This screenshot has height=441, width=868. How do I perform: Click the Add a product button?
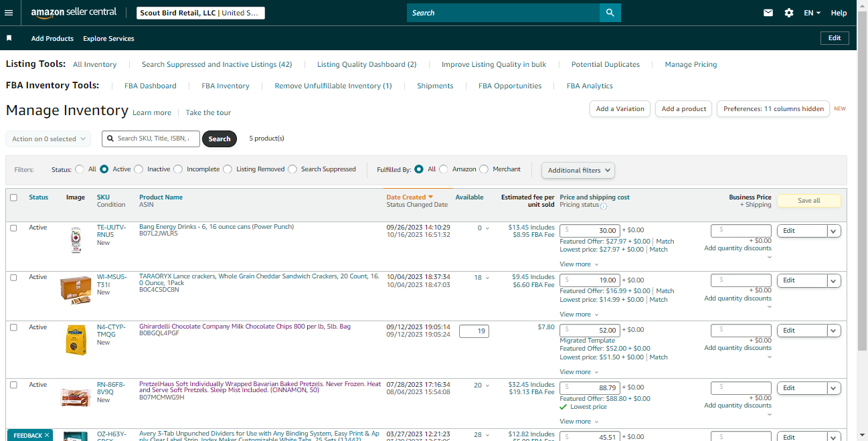[684, 108]
